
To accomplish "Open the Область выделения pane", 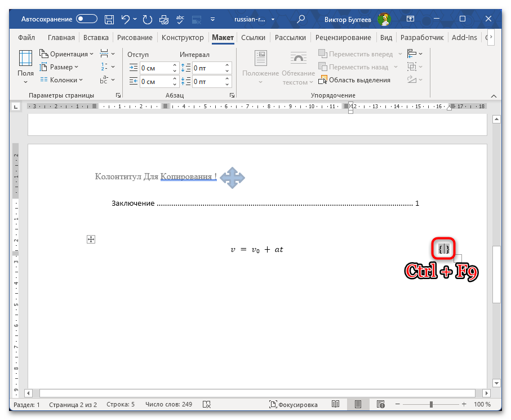I will (354, 80).
